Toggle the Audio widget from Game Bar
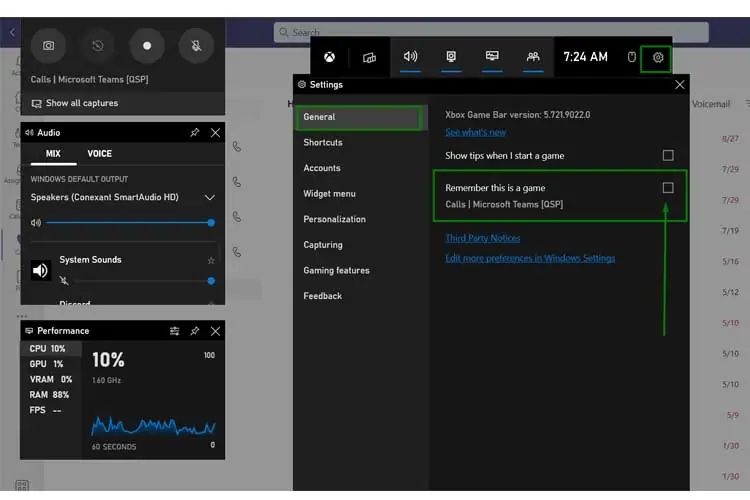The width and height of the screenshot is (750, 500). point(410,57)
